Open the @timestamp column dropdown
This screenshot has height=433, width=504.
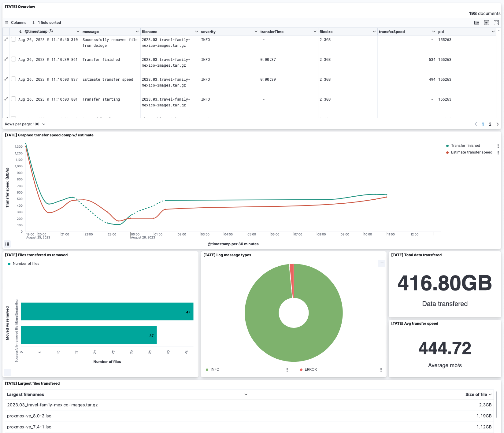pyautogui.click(x=78, y=31)
